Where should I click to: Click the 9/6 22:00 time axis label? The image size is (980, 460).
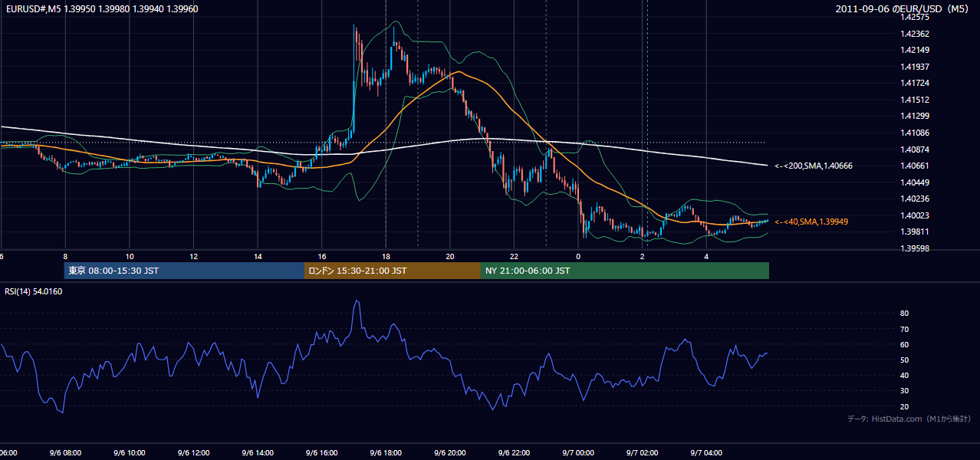click(x=514, y=453)
